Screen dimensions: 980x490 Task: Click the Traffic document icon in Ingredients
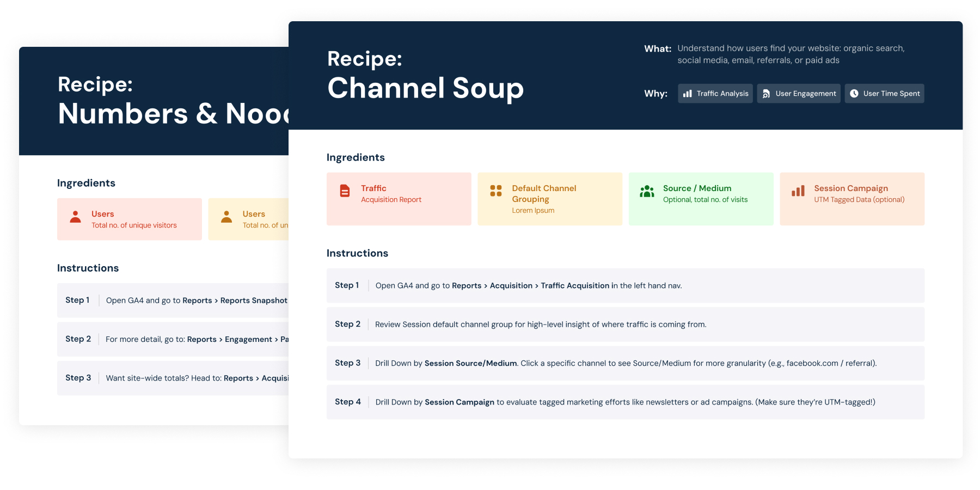[x=345, y=191]
